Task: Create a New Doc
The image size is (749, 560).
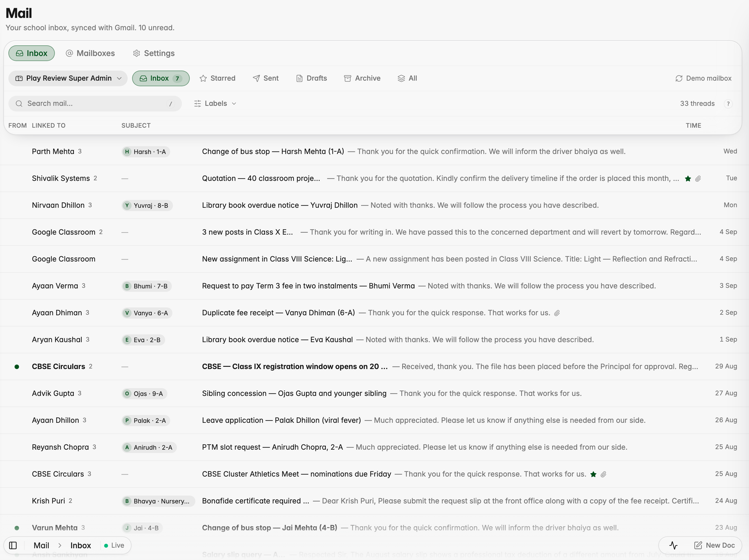Action: (x=715, y=545)
